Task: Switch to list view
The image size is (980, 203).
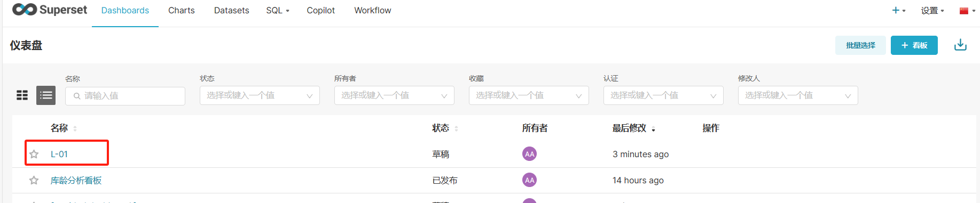Action: click(46, 95)
